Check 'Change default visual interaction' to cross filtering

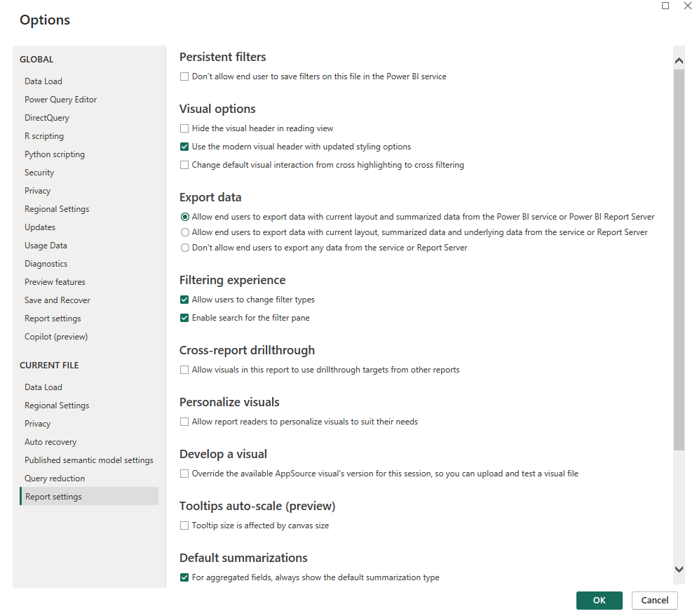pos(184,164)
